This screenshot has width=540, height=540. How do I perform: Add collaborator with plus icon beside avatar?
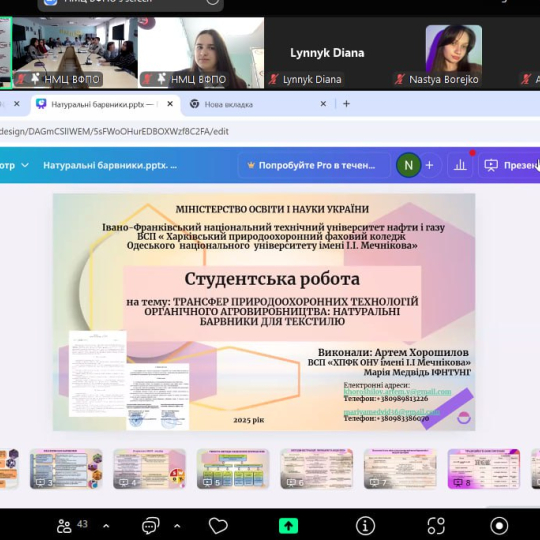(429, 166)
